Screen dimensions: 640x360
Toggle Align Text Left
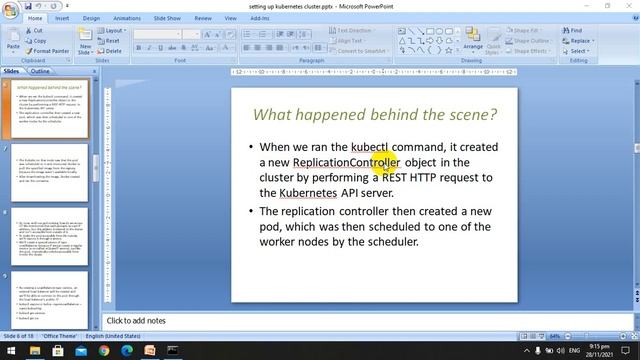pos(247,48)
